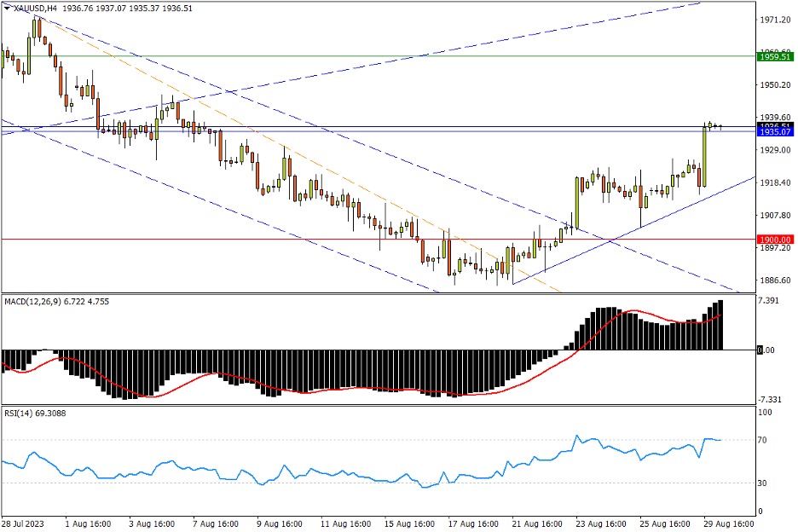Open the dropdown arrow beside XAUUSD,H4

pyautogui.click(x=8, y=8)
